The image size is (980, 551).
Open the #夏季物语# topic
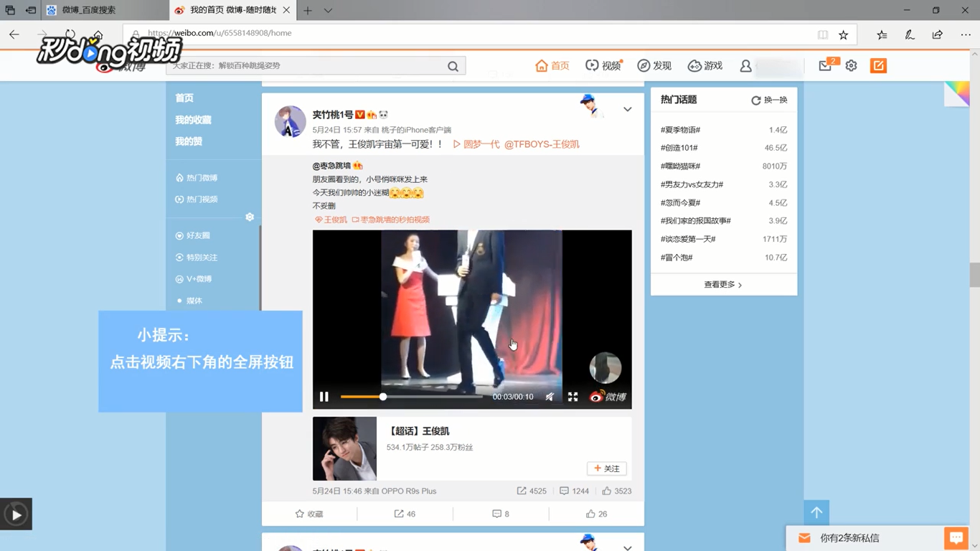click(x=680, y=130)
